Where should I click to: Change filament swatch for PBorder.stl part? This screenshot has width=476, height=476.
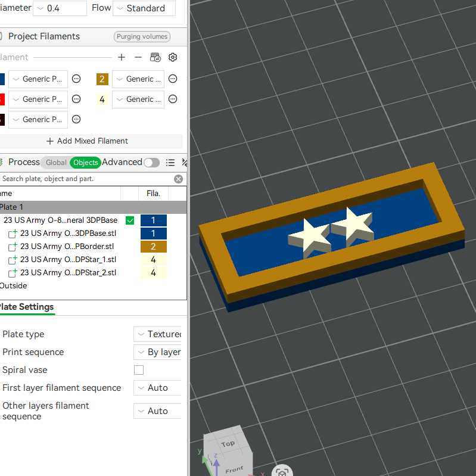[x=154, y=247]
